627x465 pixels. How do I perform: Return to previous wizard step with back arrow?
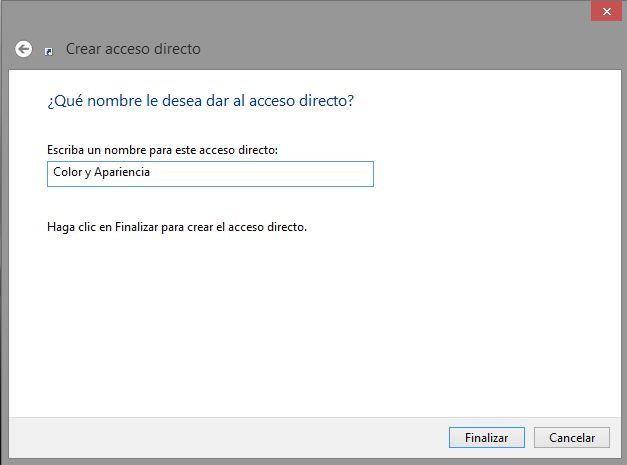(x=24, y=49)
